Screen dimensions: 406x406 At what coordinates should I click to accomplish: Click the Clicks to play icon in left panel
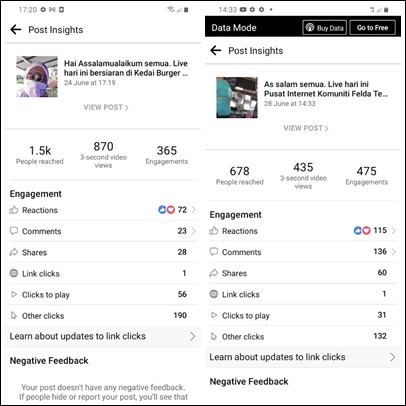pos(14,294)
